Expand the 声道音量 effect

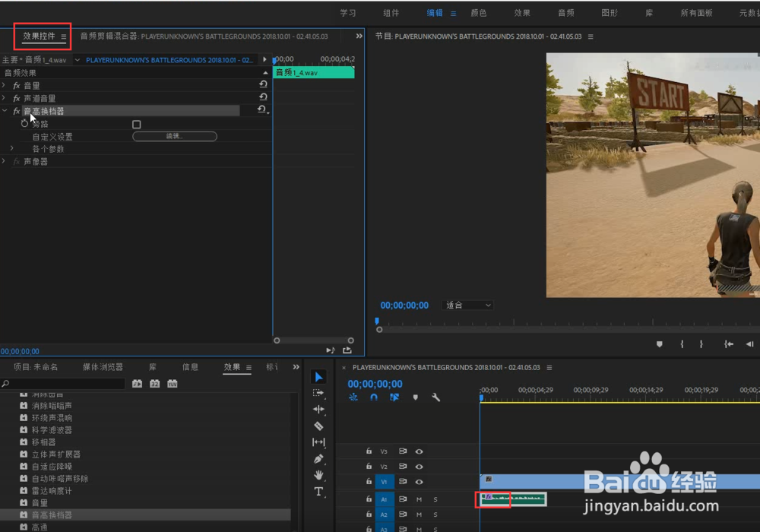tap(4, 98)
